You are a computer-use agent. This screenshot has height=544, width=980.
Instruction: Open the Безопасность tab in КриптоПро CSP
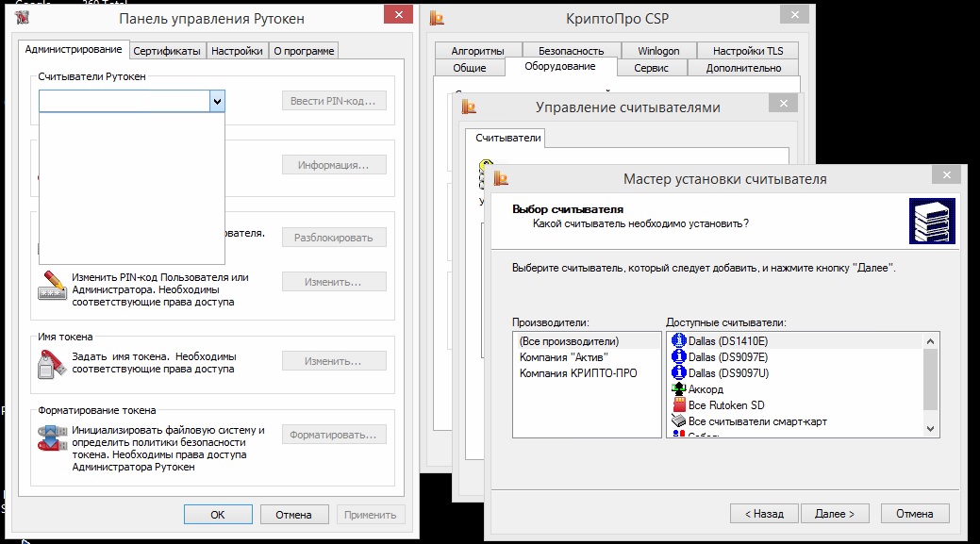[571, 51]
